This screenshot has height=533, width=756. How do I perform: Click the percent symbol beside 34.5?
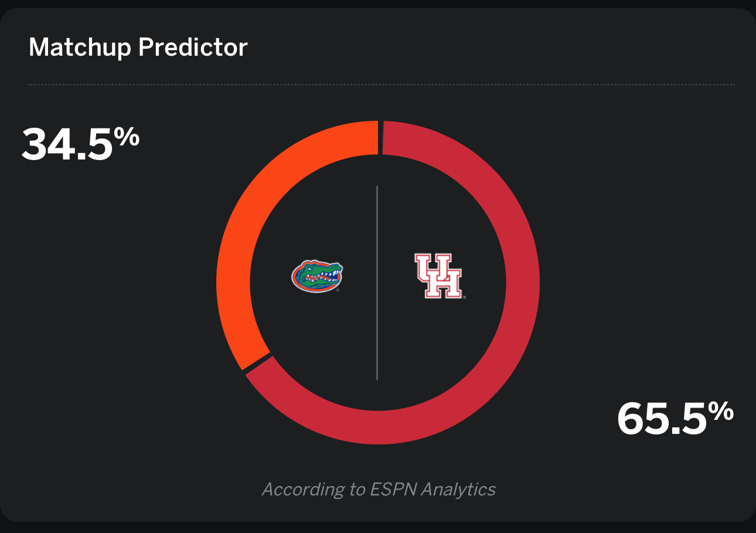click(127, 137)
